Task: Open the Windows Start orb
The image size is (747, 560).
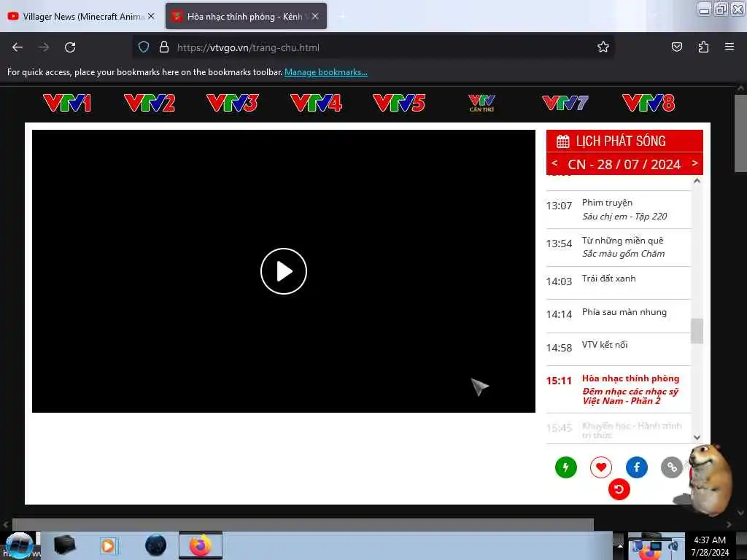Action: coord(19,545)
